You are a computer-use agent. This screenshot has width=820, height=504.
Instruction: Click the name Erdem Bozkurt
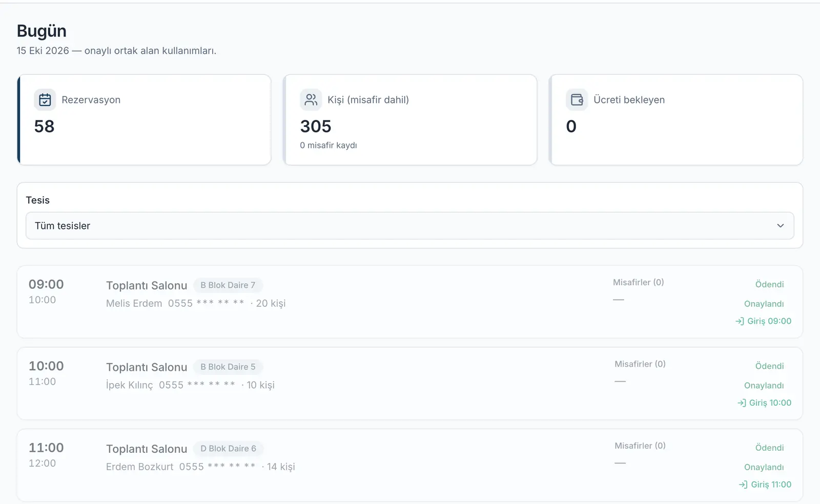click(x=140, y=467)
